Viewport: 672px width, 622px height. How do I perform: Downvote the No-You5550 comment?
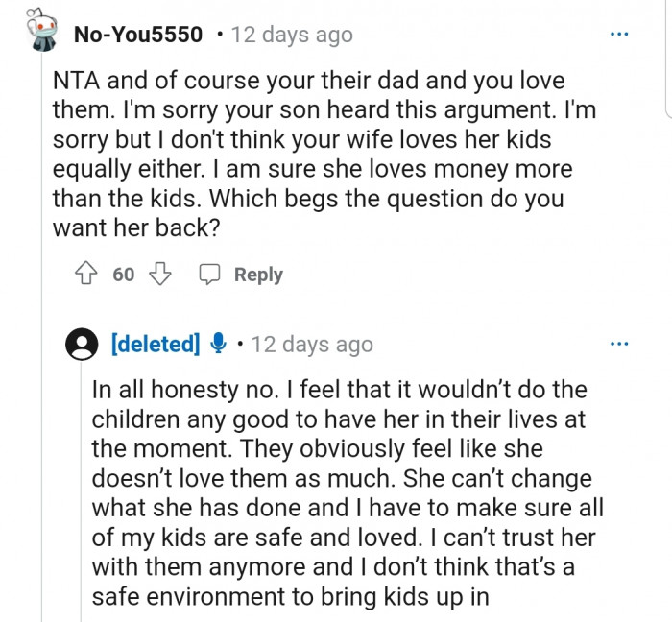tap(159, 275)
